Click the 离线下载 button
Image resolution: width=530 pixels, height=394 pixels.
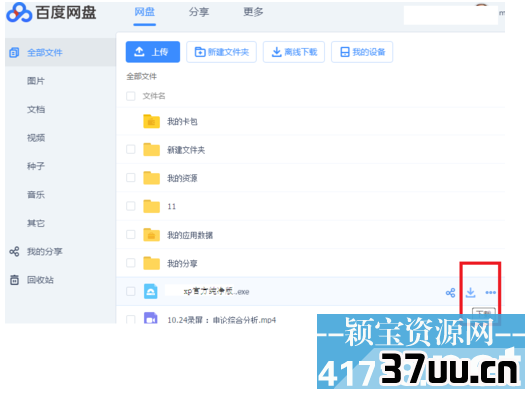(x=294, y=52)
